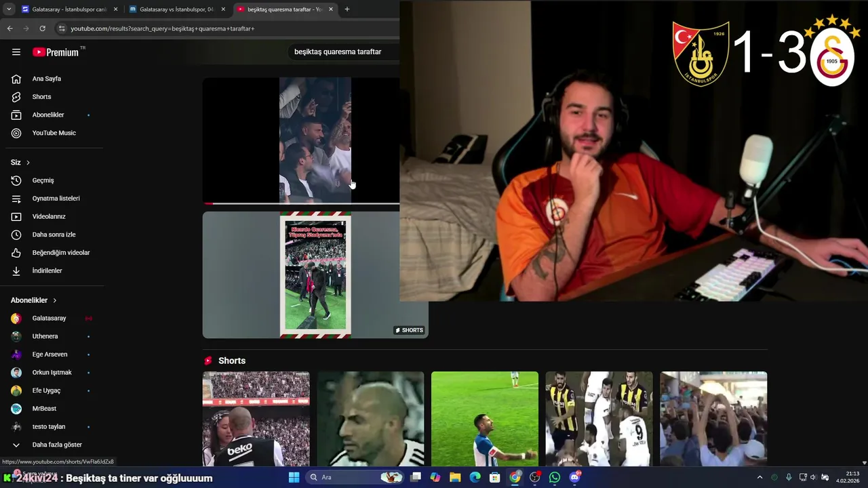Click the Shorts section heading
Image resolution: width=868 pixels, height=488 pixels.
[232, 361]
